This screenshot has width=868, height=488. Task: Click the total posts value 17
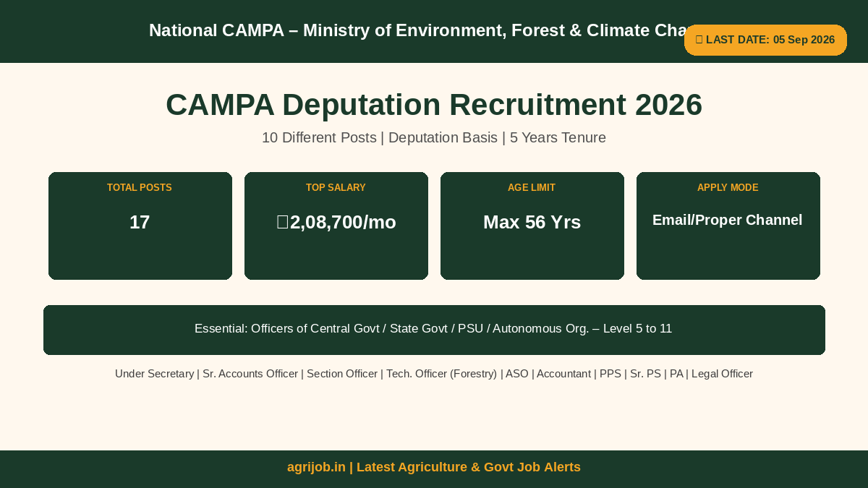[x=140, y=222]
